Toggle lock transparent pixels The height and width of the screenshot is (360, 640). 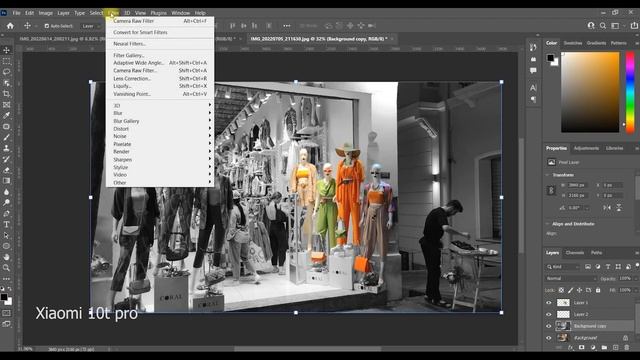pyautogui.click(x=561, y=290)
